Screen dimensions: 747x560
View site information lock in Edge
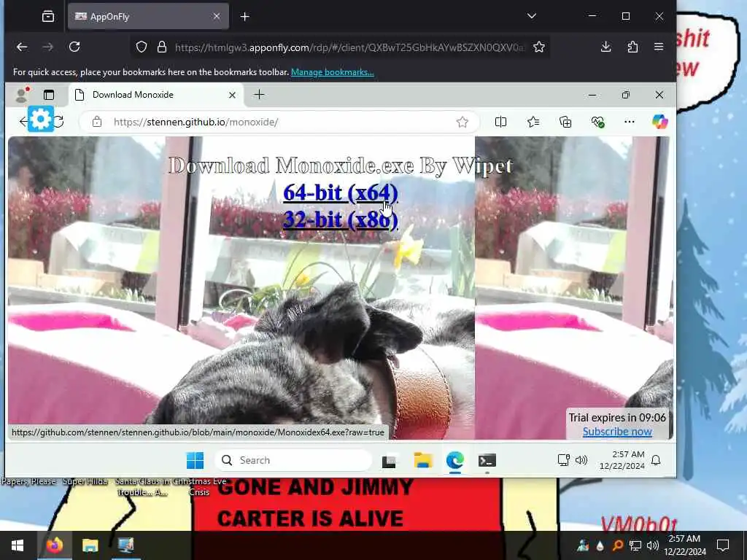click(97, 122)
